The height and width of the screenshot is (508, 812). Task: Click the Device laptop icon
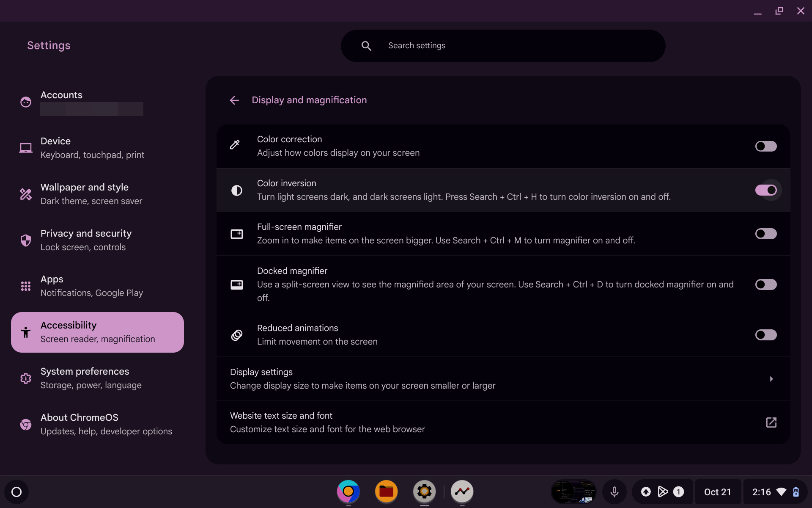(x=25, y=148)
